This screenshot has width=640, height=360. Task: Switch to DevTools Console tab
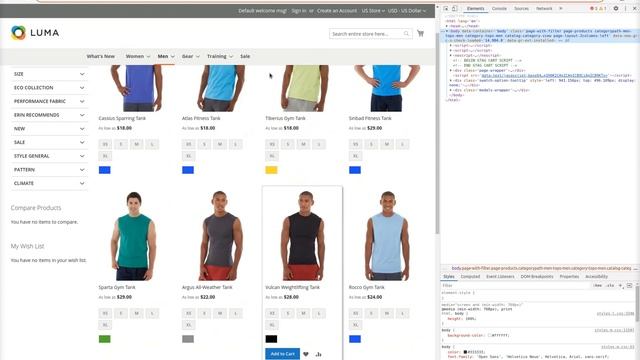(499, 8)
